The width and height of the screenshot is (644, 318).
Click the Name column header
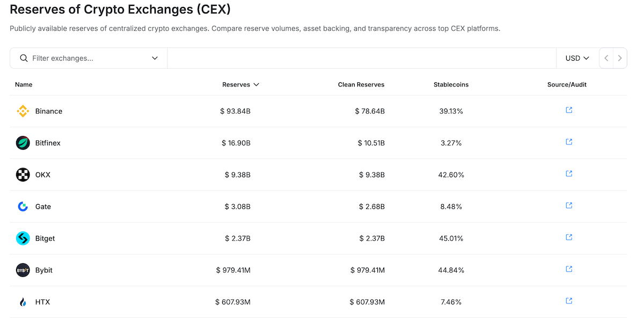pos(24,84)
